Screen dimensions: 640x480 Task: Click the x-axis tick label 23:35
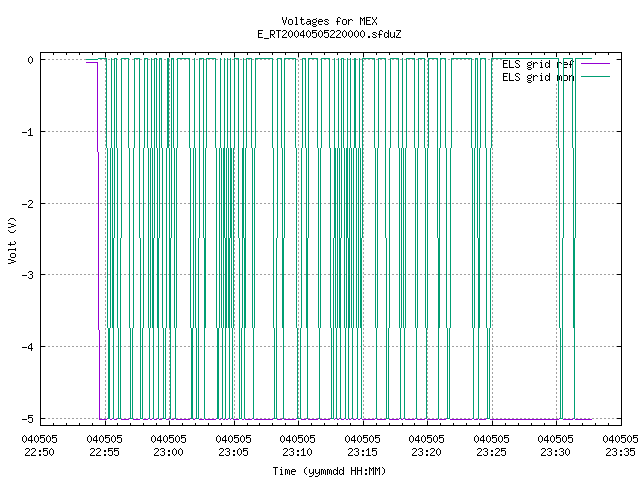620,452
